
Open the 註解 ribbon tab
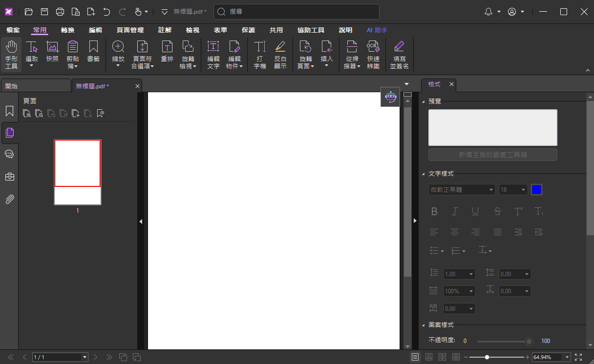coord(165,30)
